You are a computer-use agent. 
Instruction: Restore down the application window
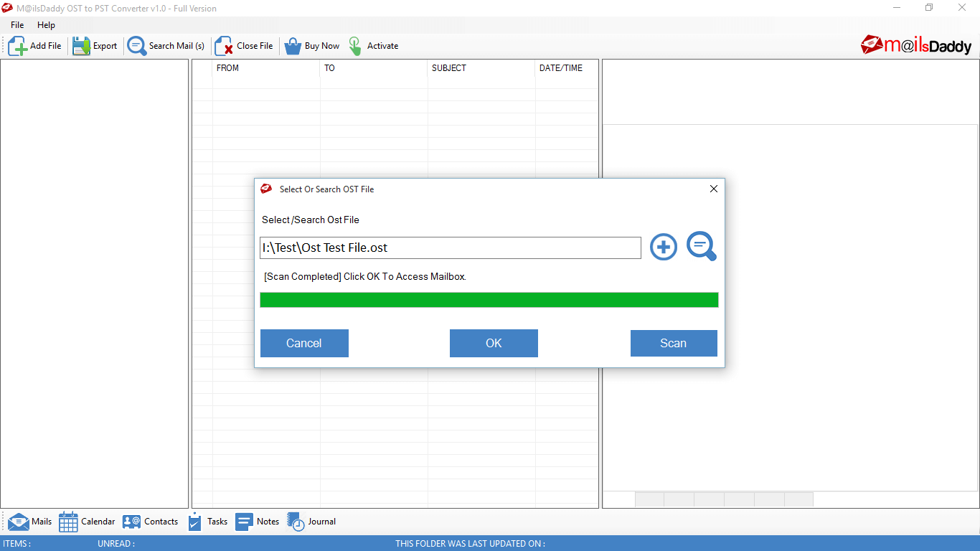point(929,8)
